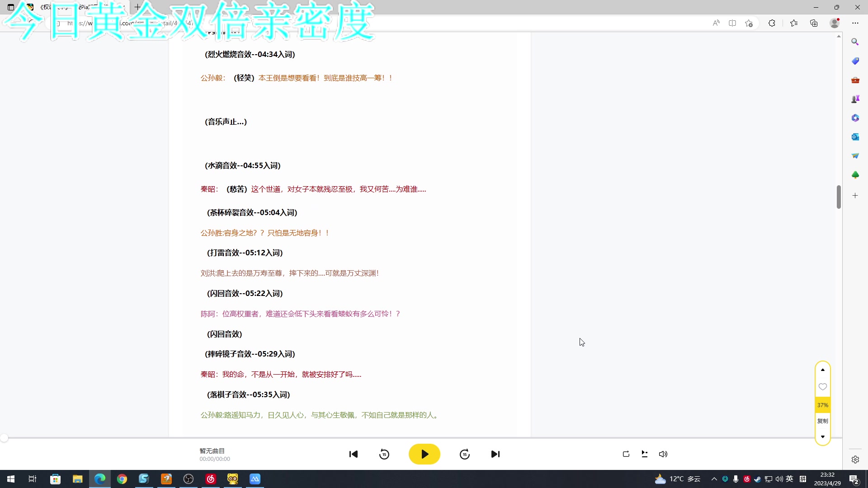Open the Edge sidebar search icon
868x488 pixels.
pos(855,42)
